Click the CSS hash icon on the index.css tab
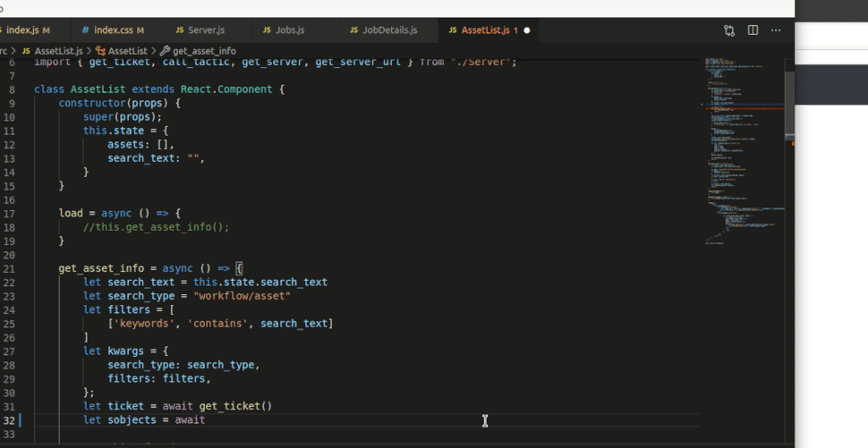 pyautogui.click(x=85, y=30)
